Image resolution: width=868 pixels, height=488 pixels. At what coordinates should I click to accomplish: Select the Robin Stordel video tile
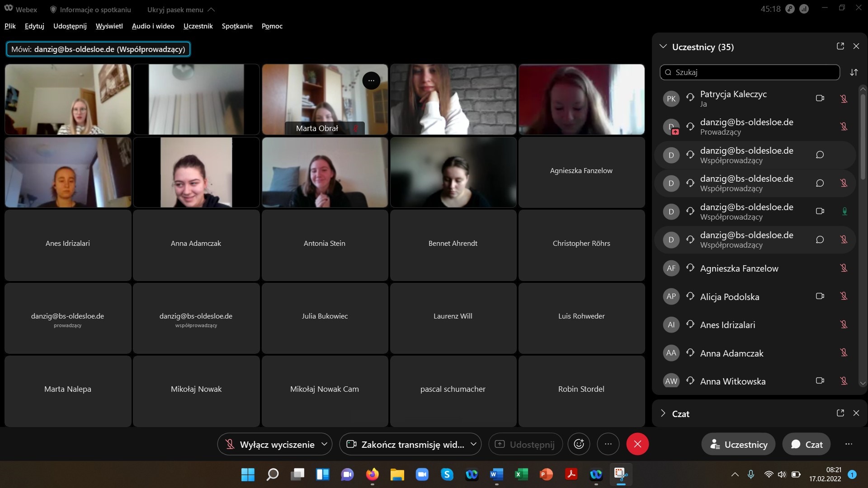[581, 391]
